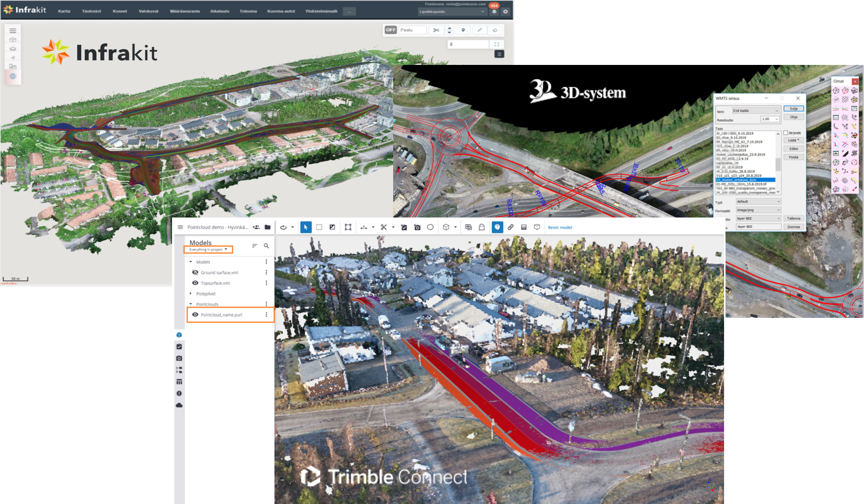Open the Aikataulu menu in Infrakit
This screenshot has height=504, width=864.
(220, 11)
